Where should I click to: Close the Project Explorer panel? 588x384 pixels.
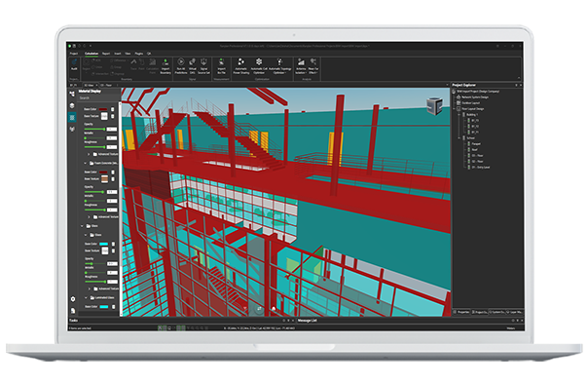(x=521, y=85)
